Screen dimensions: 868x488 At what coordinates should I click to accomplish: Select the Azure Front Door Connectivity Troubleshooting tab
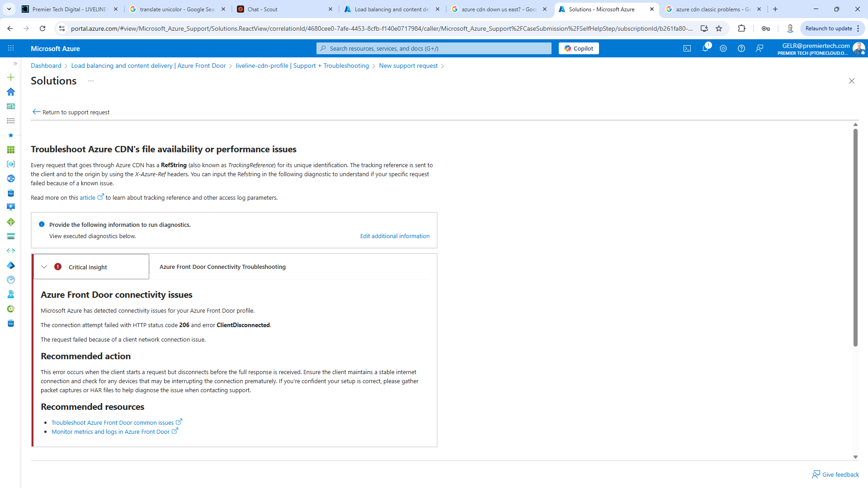[x=222, y=267]
